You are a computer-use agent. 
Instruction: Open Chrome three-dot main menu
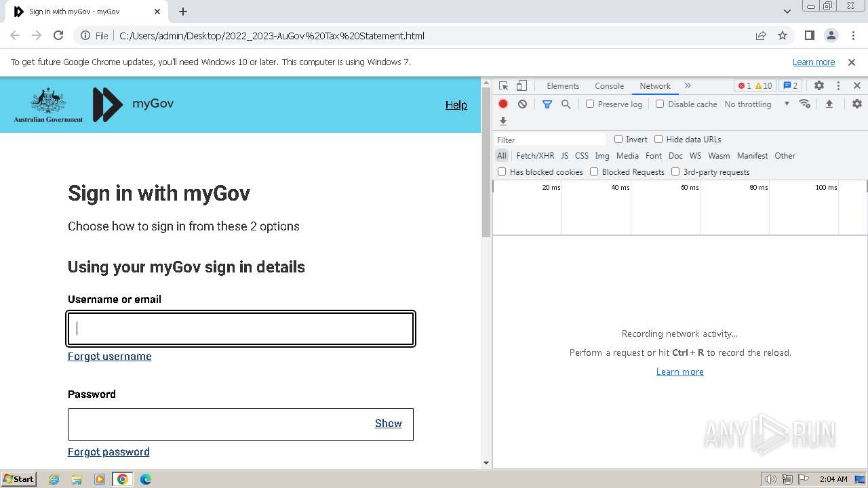click(x=852, y=36)
